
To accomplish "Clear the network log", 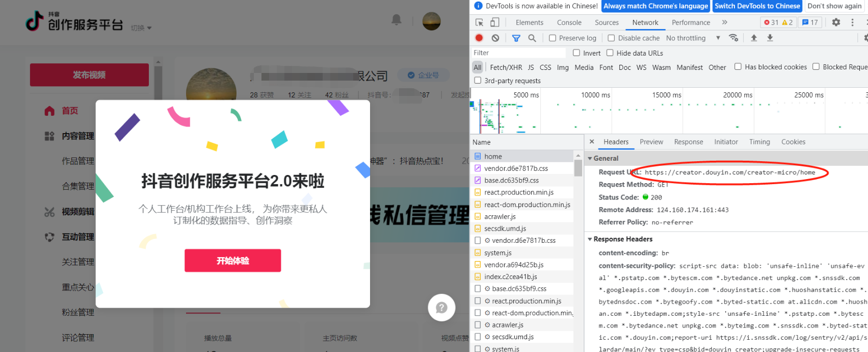I will (495, 38).
